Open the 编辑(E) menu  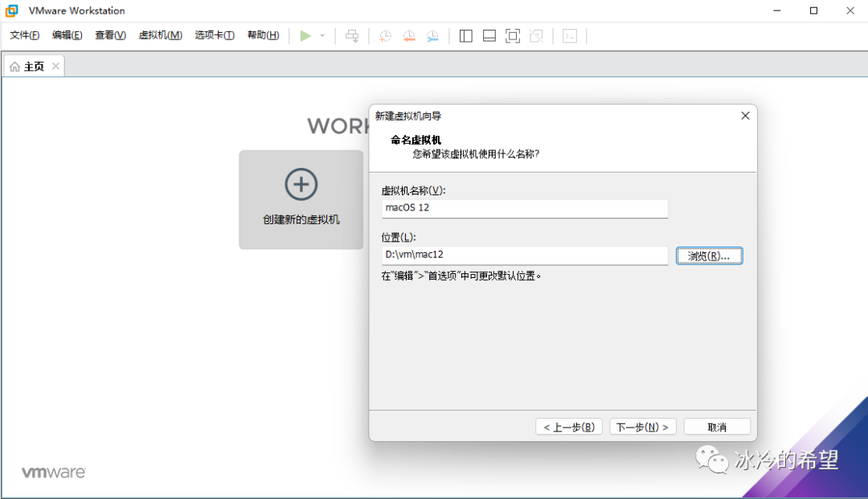click(x=67, y=35)
